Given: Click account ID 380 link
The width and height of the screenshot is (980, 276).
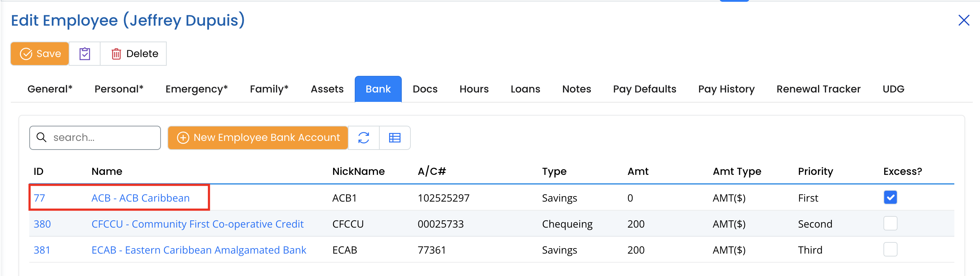Looking at the screenshot, I should [x=42, y=224].
